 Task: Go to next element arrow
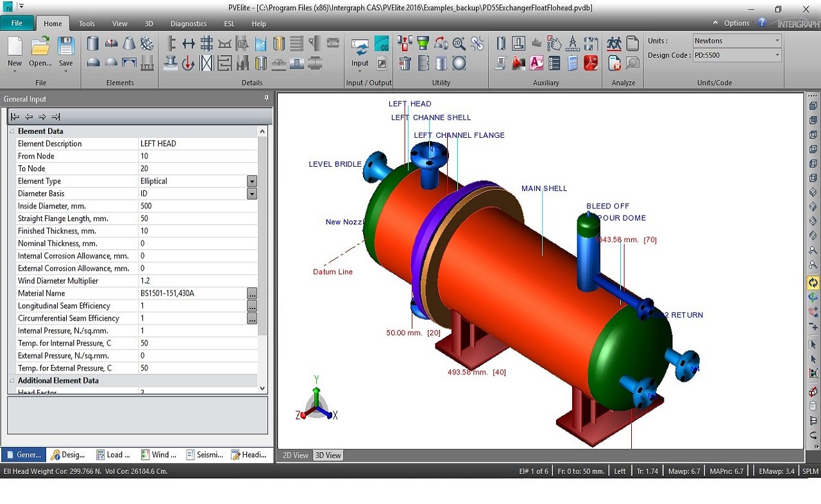pyautogui.click(x=42, y=117)
